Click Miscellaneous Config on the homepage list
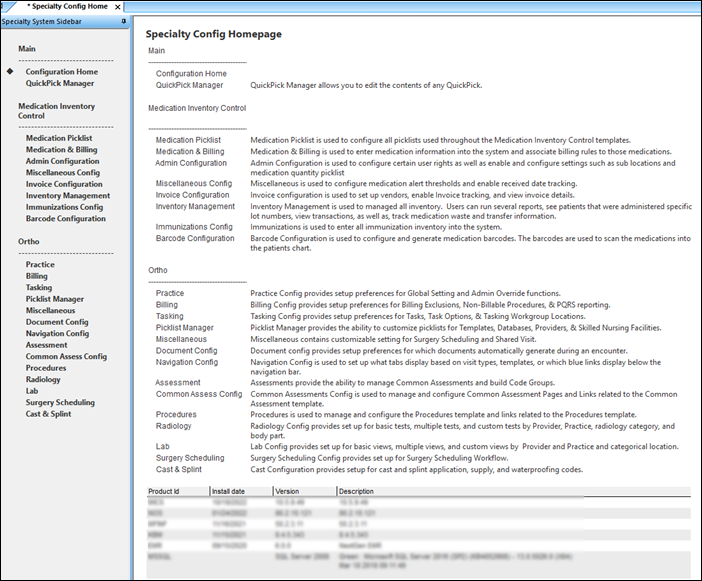Screen dimensions: 702x581 [194, 184]
